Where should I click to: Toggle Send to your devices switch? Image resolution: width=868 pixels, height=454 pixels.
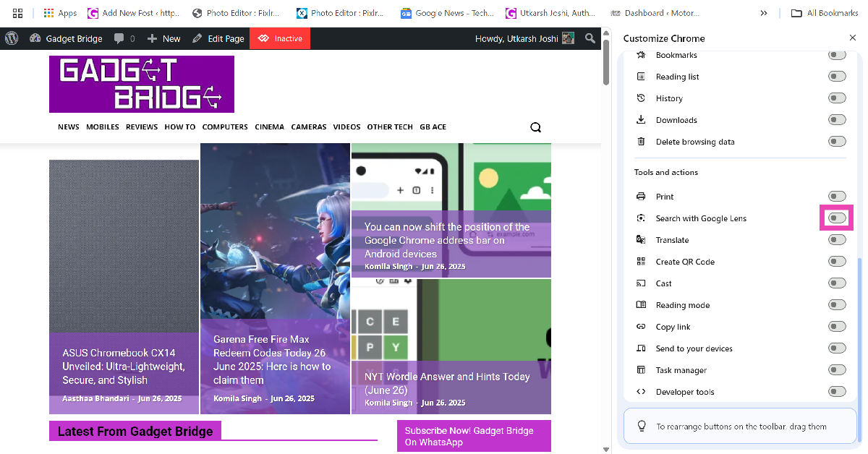click(837, 348)
